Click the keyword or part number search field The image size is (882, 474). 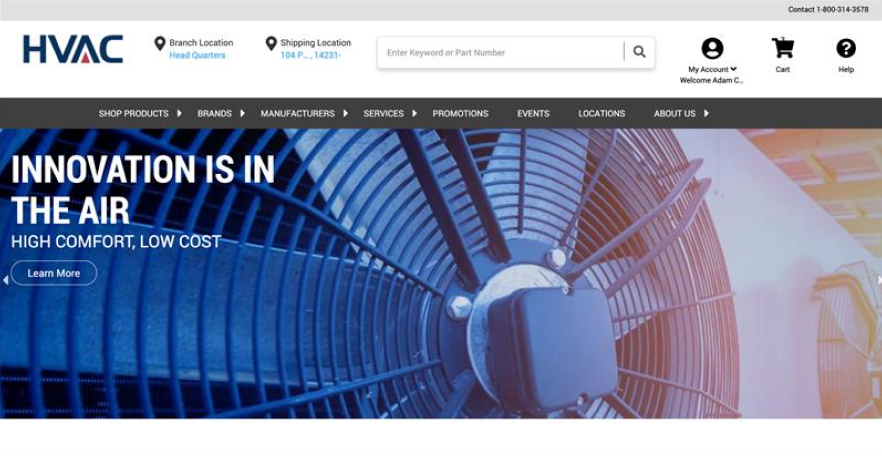coord(500,52)
